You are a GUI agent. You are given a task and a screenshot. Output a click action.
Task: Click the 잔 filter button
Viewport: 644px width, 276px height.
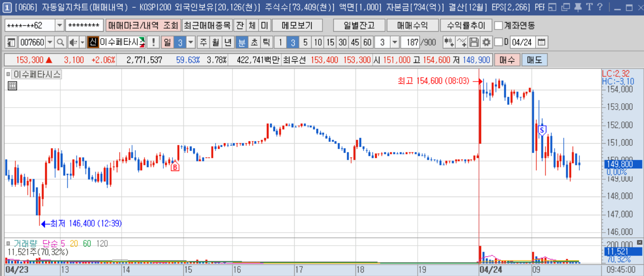point(239,26)
